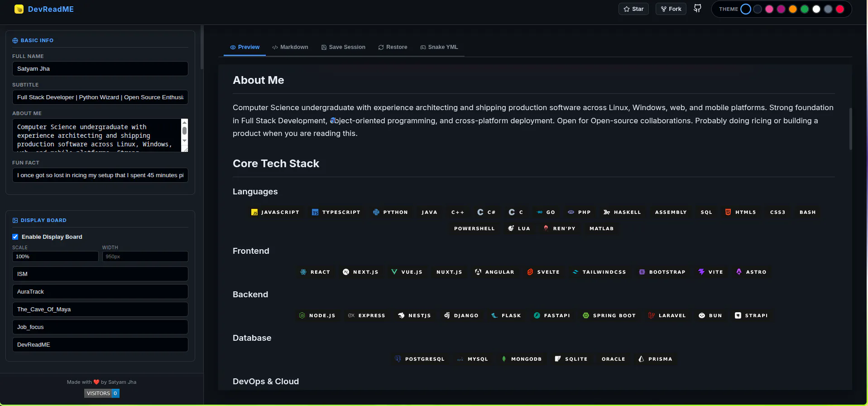Choose the orange theme color

click(x=793, y=9)
